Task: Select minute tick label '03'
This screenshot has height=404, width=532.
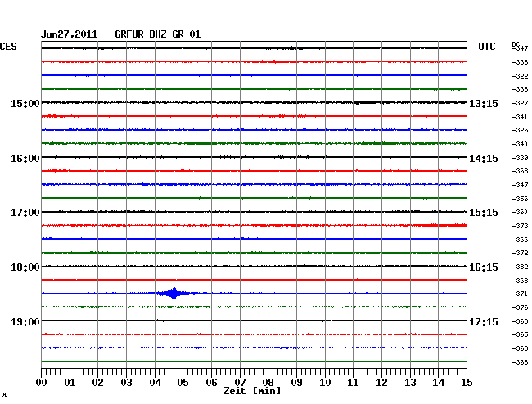Action: (x=126, y=383)
